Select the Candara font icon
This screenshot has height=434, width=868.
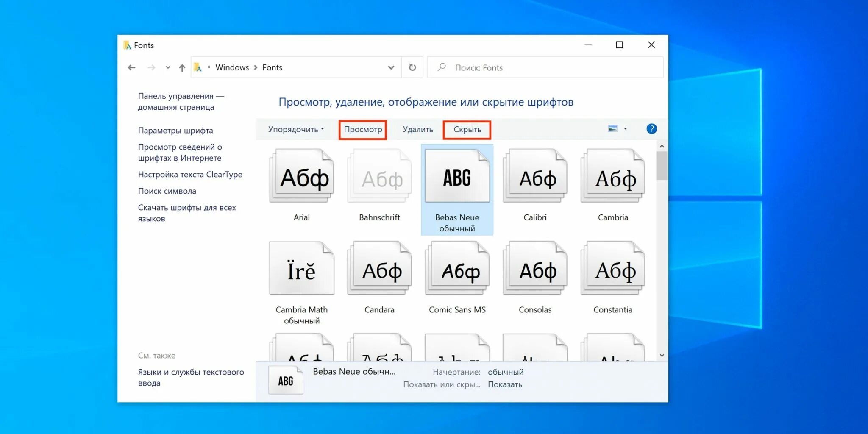(379, 268)
